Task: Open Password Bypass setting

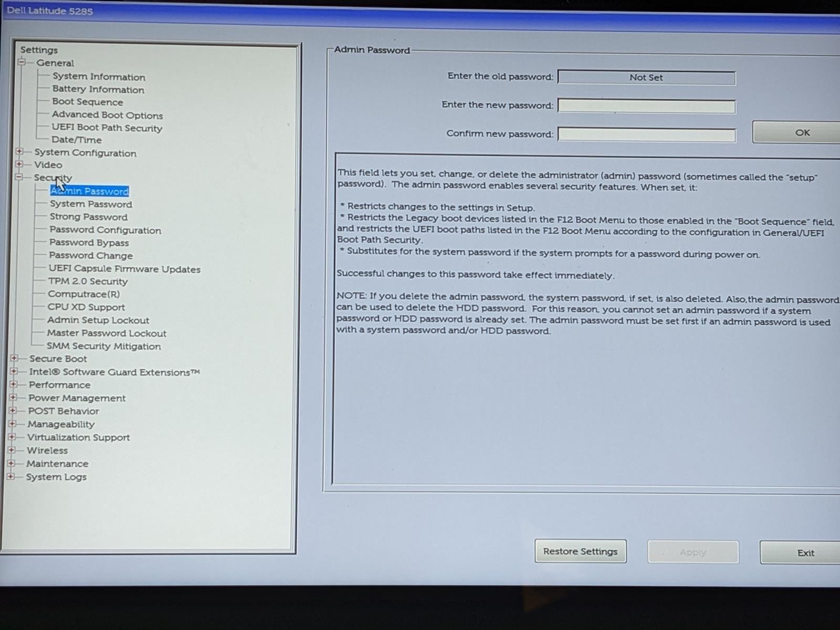Action: click(89, 243)
